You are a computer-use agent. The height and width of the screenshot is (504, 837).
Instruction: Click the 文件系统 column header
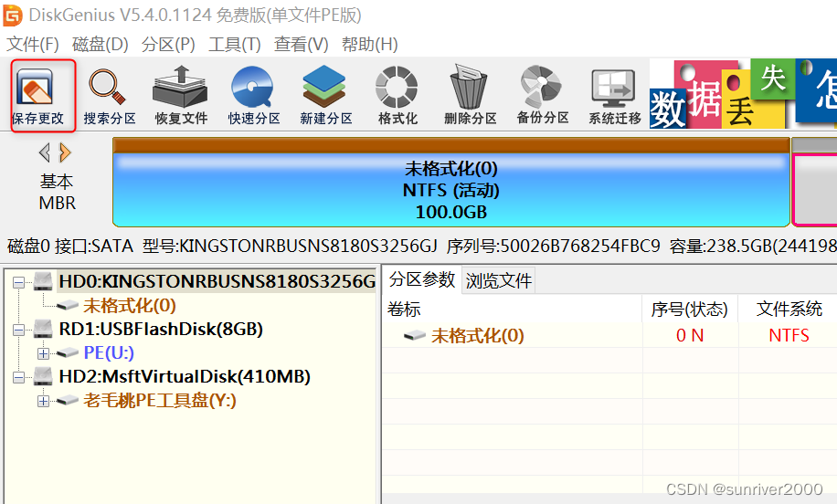tap(789, 309)
